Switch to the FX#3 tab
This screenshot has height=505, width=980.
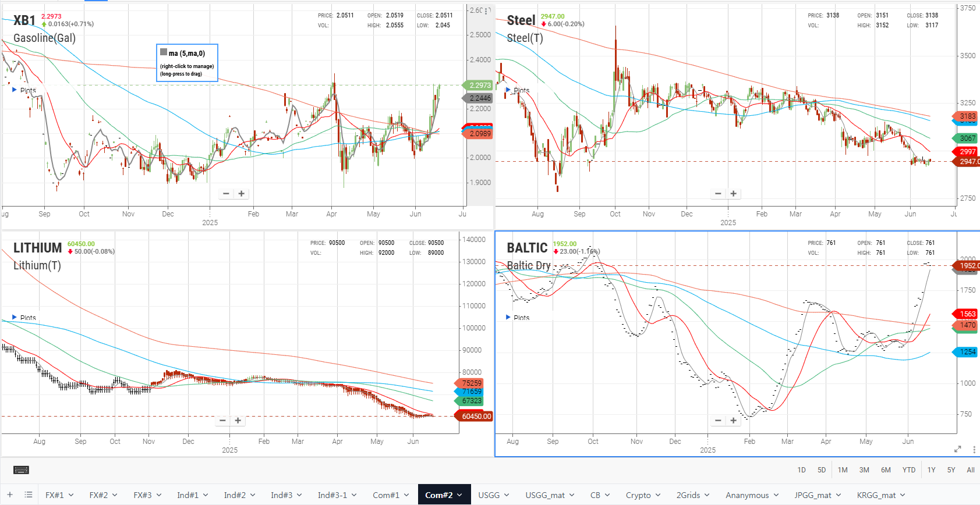click(143, 495)
